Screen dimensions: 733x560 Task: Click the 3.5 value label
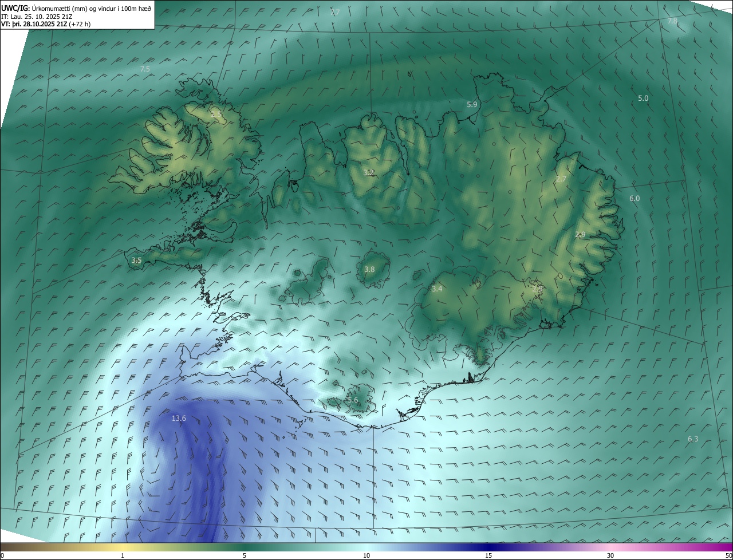(x=136, y=261)
